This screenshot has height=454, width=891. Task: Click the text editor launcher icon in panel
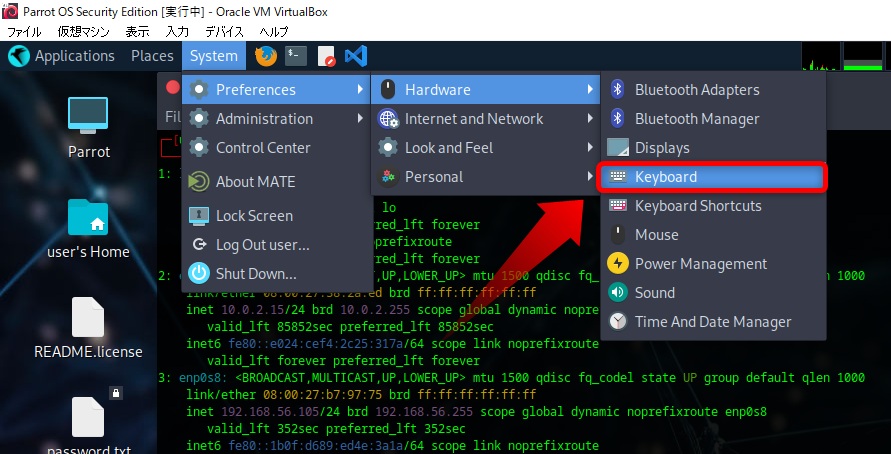click(326, 56)
